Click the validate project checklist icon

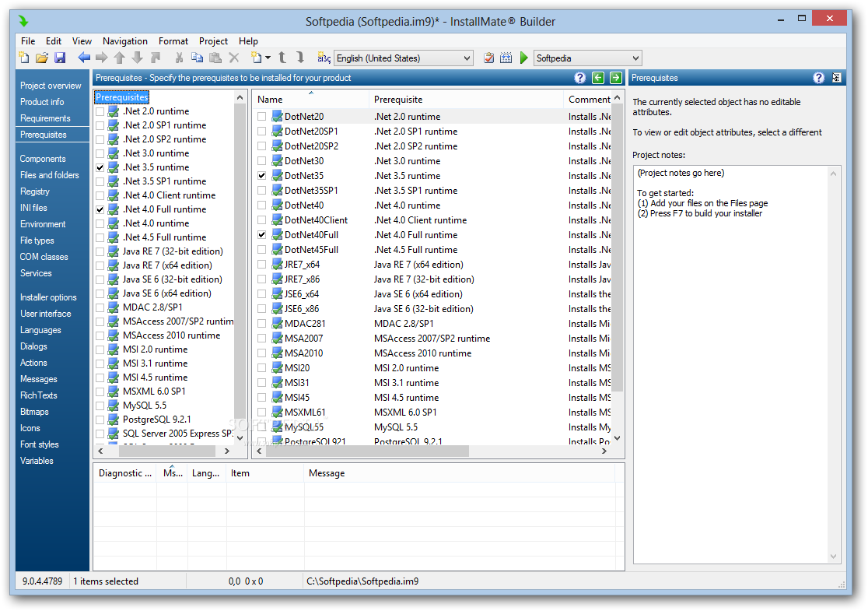click(488, 58)
